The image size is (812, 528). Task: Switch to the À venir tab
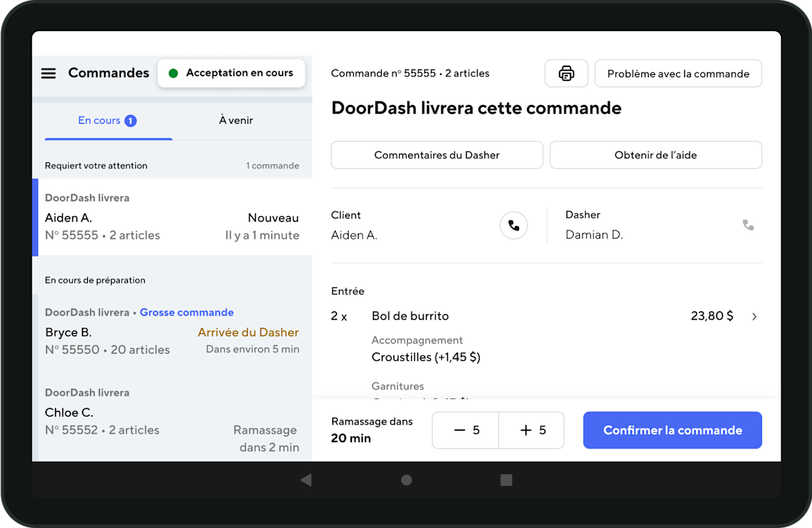(x=235, y=120)
